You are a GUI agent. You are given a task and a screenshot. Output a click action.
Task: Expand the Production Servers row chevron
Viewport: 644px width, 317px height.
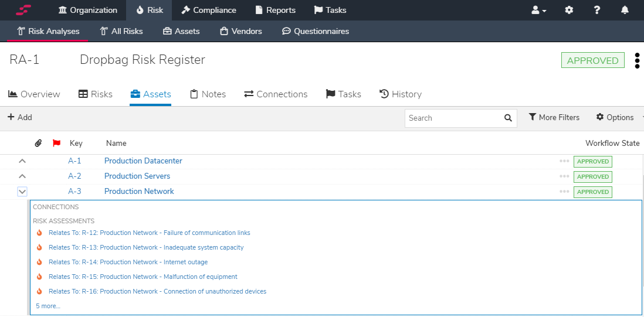pyautogui.click(x=22, y=176)
